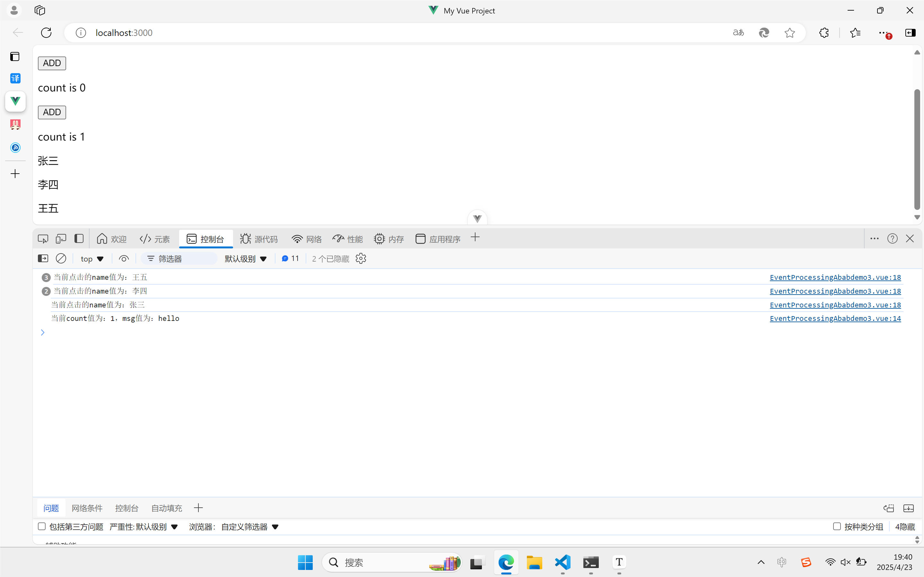
Task: Open console settings gear icon
Action: click(361, 258)
